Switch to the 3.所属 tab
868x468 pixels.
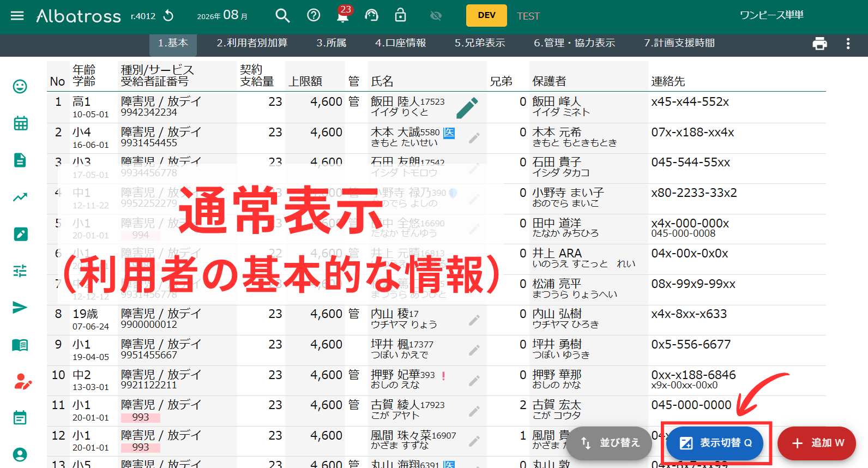pos(331,43)
